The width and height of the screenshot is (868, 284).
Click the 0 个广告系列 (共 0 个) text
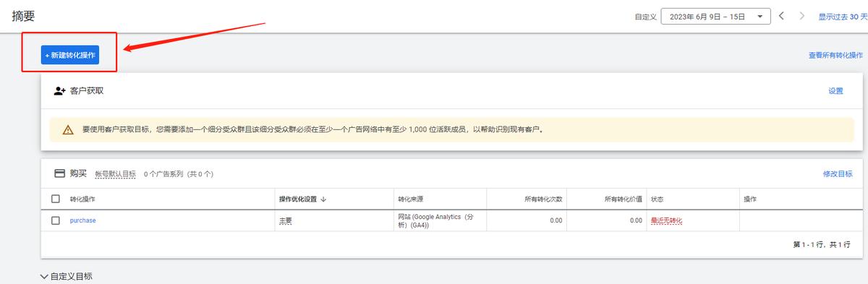click(178, 174)
